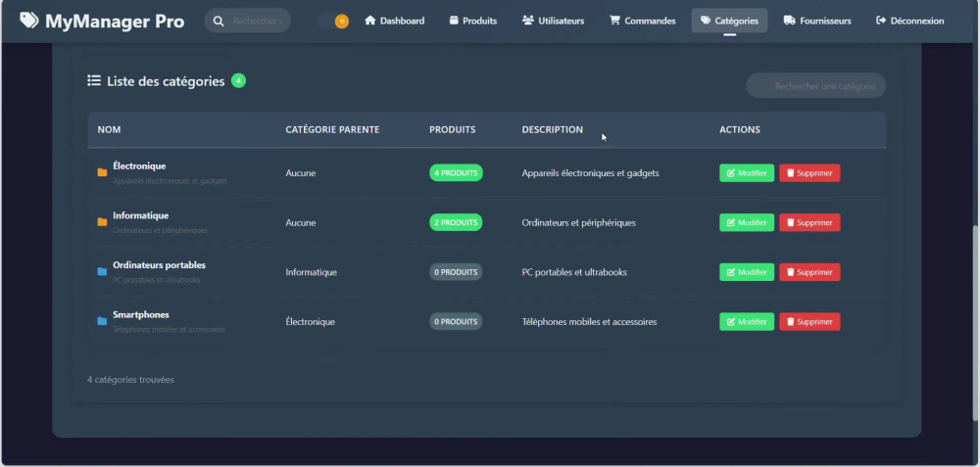Toggle the dark/light theme switch
The image size is (980, 467).
point(333,22)
